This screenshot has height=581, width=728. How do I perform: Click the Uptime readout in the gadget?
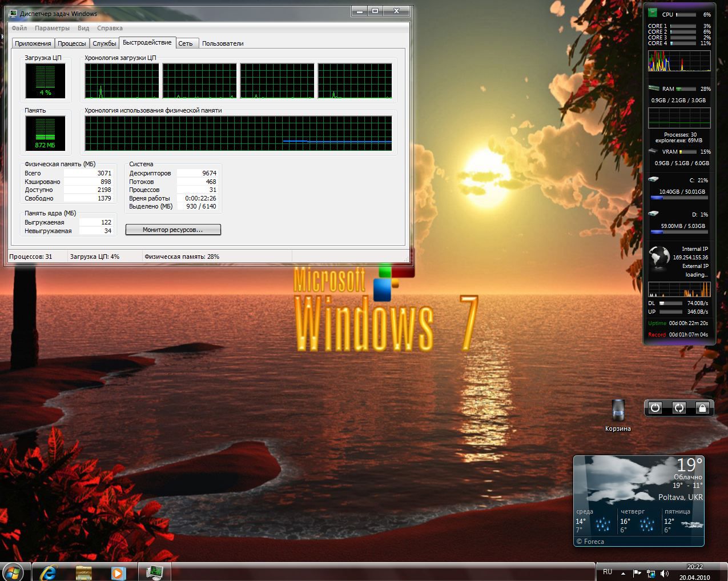coord(678,323)
